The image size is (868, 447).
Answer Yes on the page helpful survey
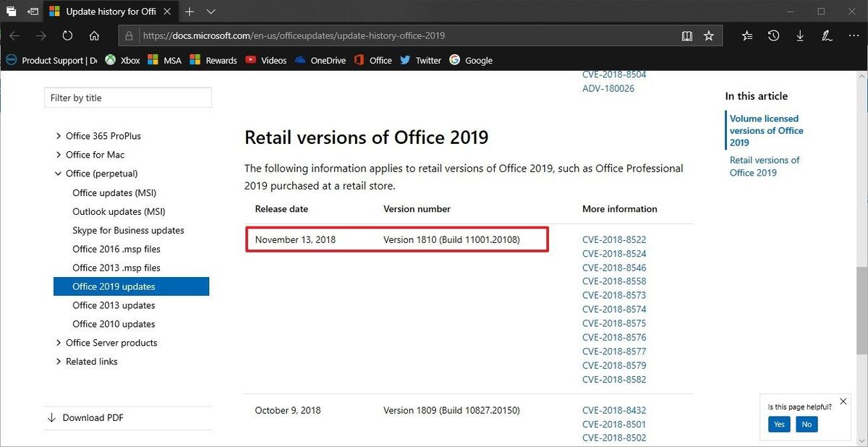(x=779, y=425)
